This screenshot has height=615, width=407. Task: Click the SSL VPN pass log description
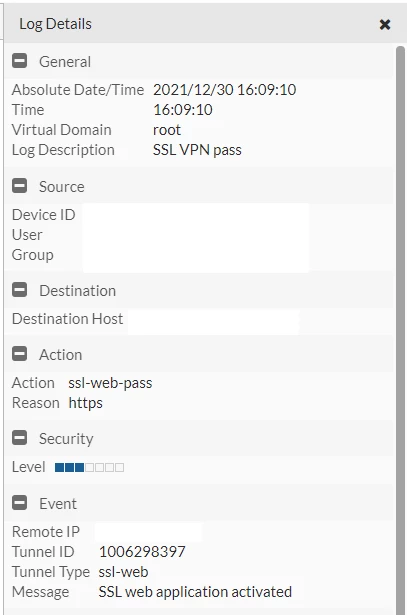197,150
